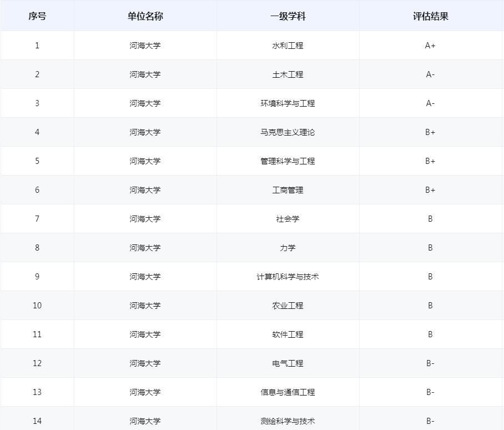
Task: Click row number 14
Action: [37, 421]
